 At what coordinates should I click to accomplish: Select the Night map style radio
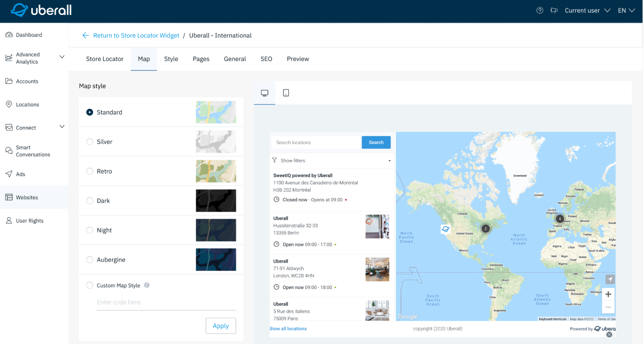tap(90, 230)
